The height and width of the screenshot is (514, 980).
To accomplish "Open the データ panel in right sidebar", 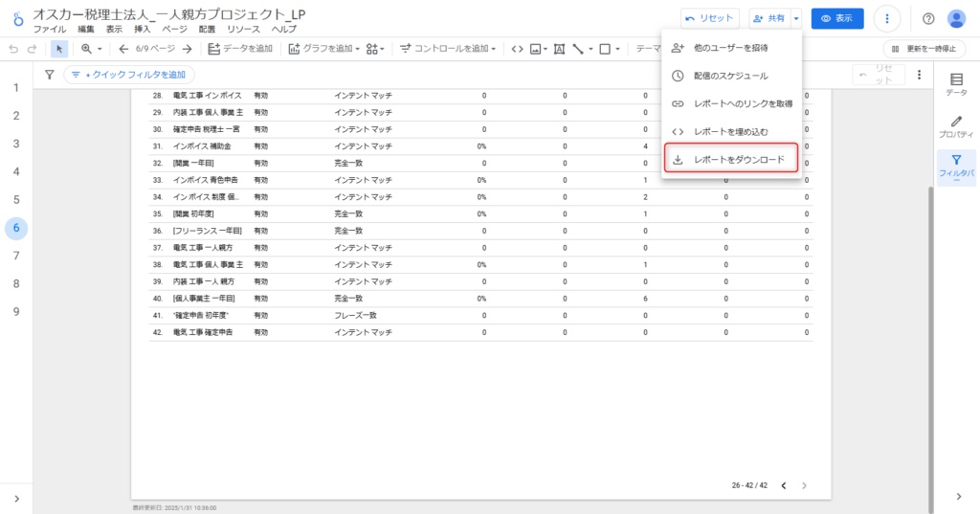I will [x=955, y=84].
